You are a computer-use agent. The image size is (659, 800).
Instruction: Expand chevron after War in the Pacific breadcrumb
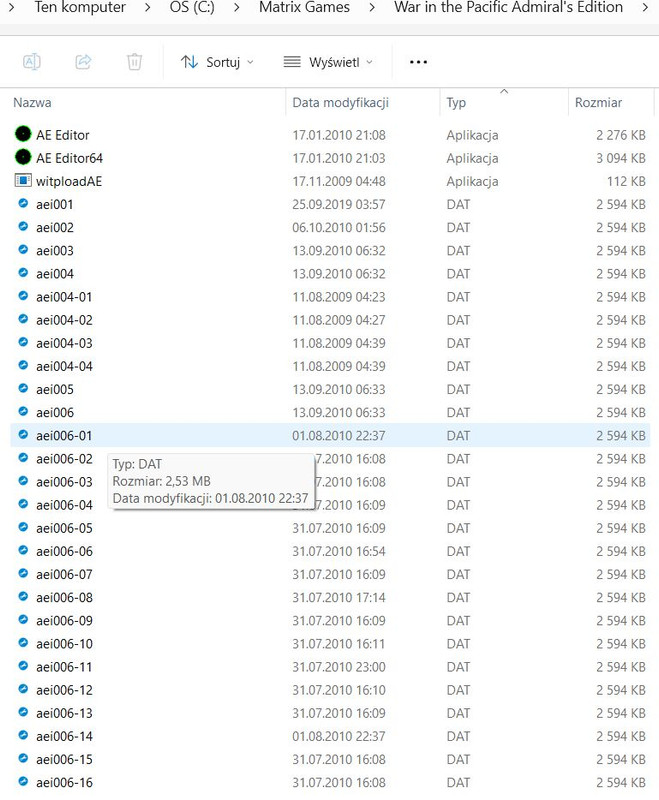click(x=645, y=8)
